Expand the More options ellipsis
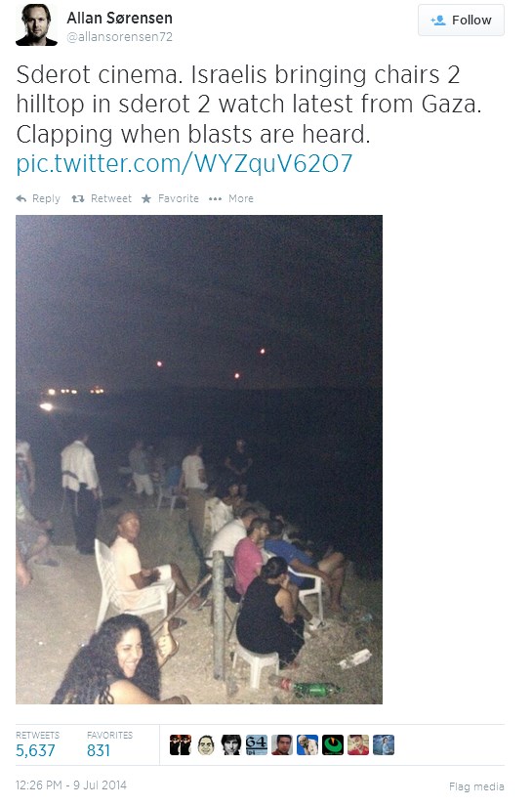The height and width of the screenshot is (806, 532). pyautogui.click(x=215, y=198)
